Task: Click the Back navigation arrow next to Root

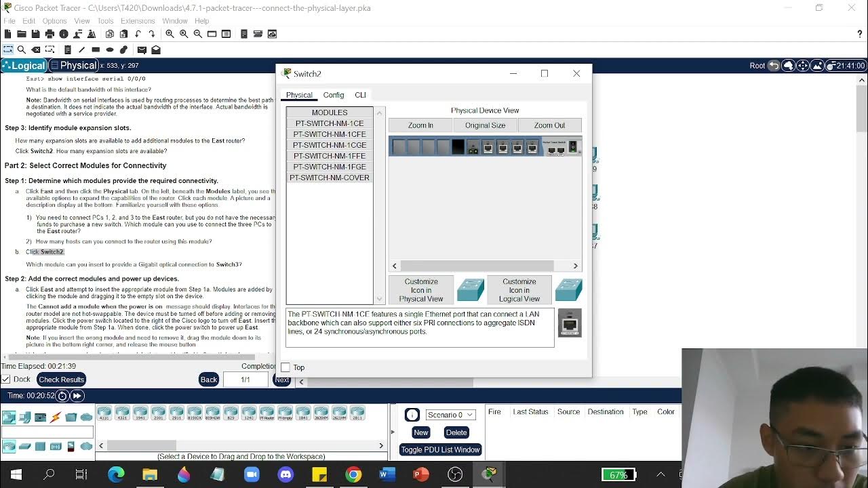Action: [774, 66]
